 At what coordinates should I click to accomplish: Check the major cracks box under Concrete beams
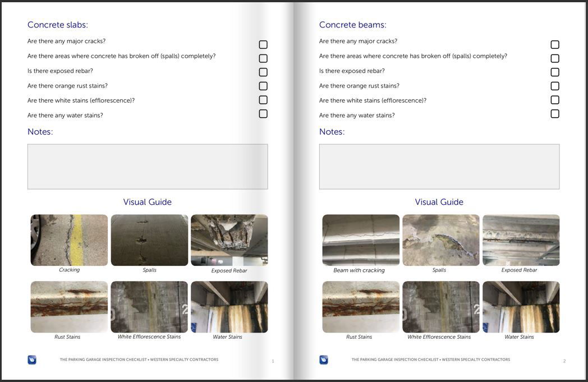coord(555,44)
